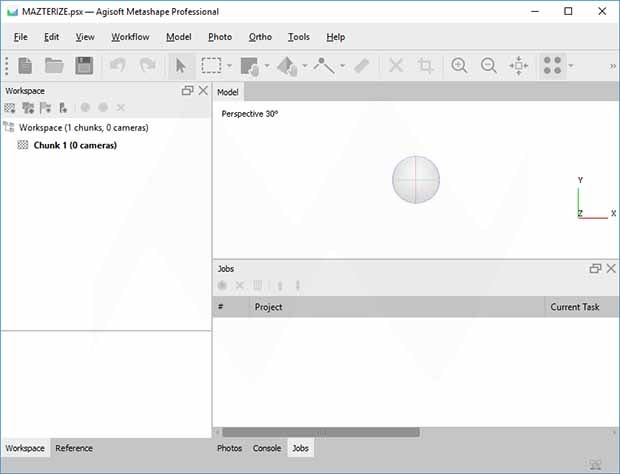Select the Jobs tab at bottom

[x=301, y=448]
